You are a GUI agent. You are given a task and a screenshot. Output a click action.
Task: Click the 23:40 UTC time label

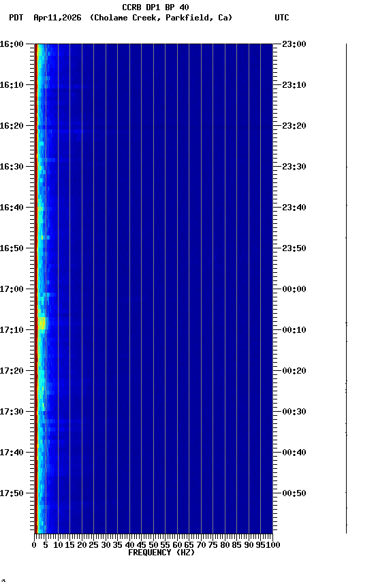[x=294, y=208]
